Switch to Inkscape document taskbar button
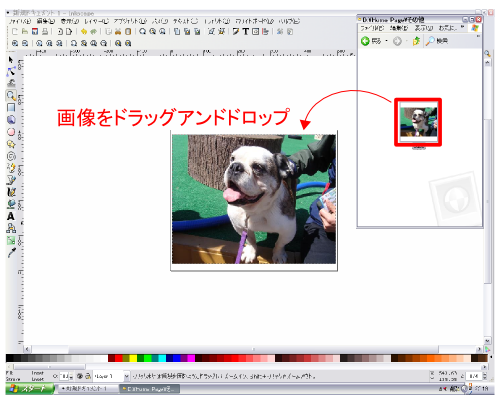The image size is (500, 400). (88, 389)
